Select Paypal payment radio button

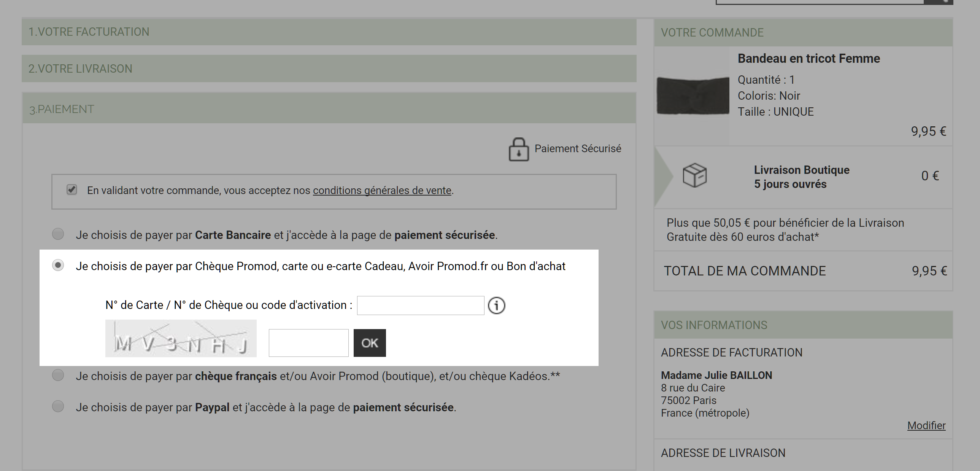(x=58, y=406)
